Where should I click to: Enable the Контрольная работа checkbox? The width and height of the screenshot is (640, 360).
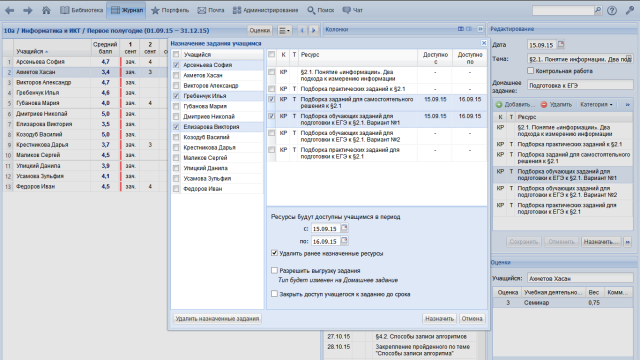[x=530, y=71]
